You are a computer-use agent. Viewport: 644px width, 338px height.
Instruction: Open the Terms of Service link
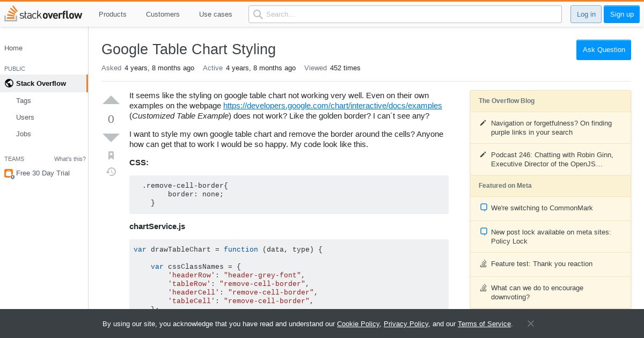tap(484, 324)
